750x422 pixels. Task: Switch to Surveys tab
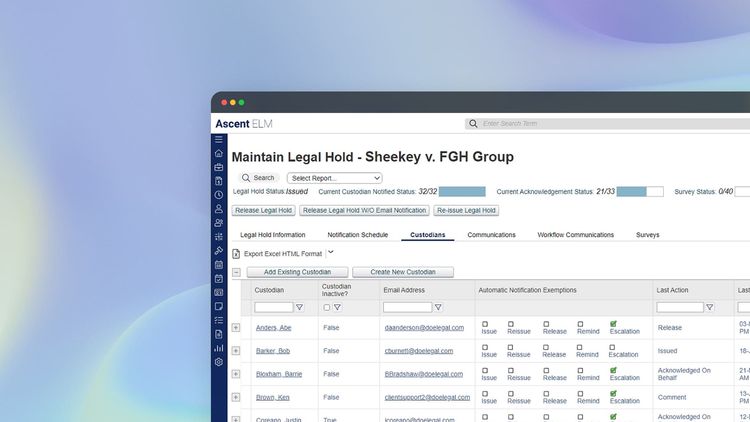(648, 235)
